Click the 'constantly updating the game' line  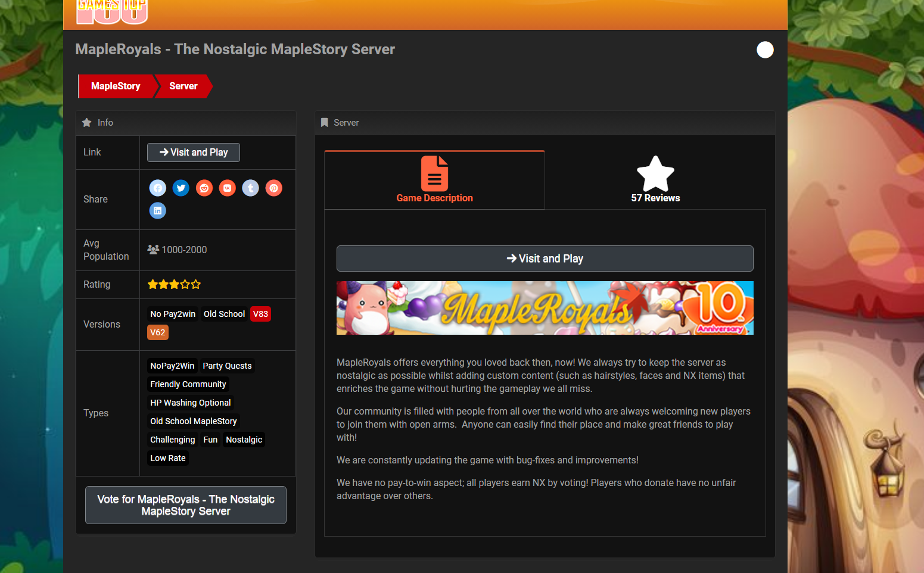click(x=487, y=460)
